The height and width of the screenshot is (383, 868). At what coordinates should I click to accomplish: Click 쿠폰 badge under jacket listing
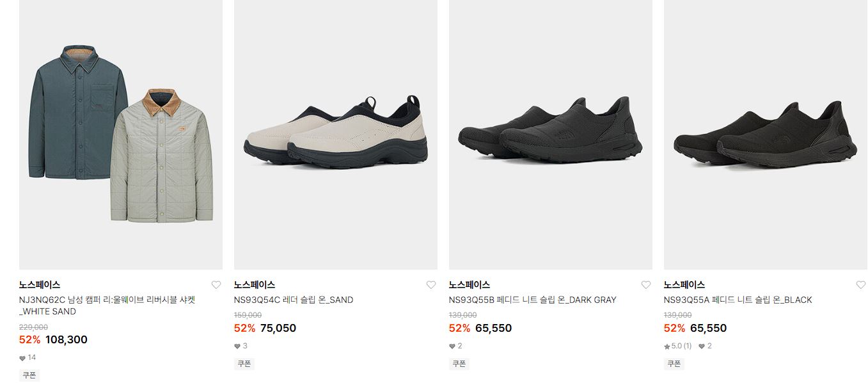(29, 375)
